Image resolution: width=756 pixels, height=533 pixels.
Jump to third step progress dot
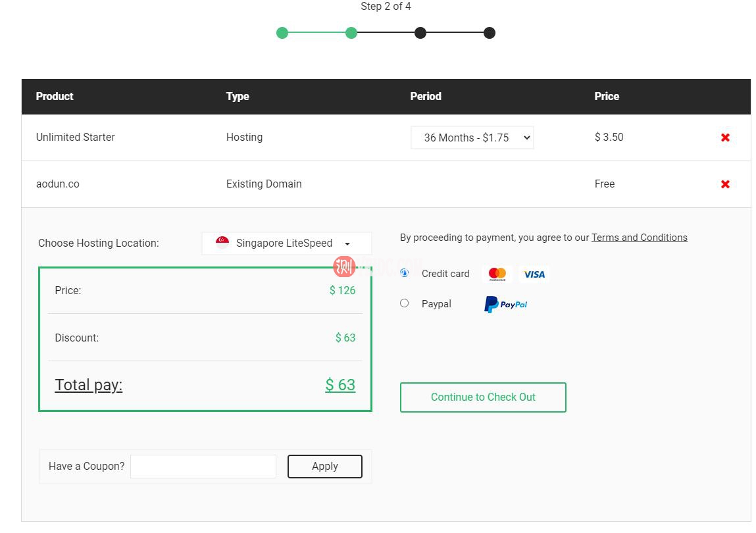click(420, 33)
